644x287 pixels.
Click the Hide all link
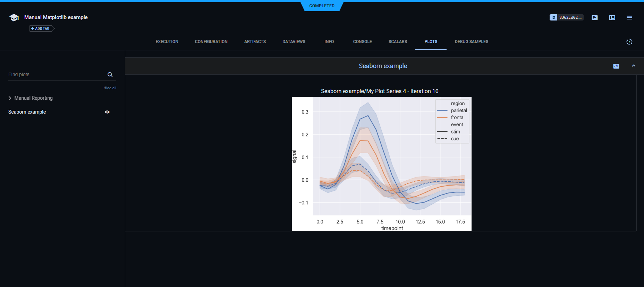click(x=110, y=88)
